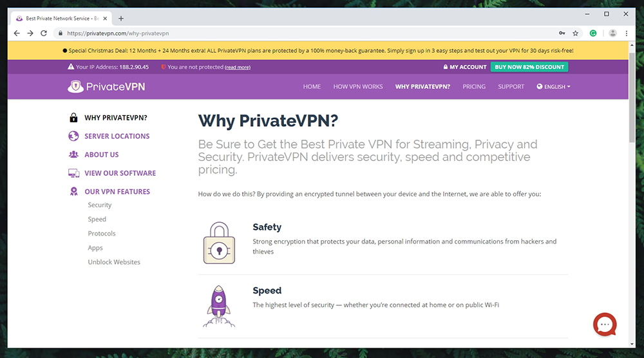Click the live chat bubble icon

605,325
